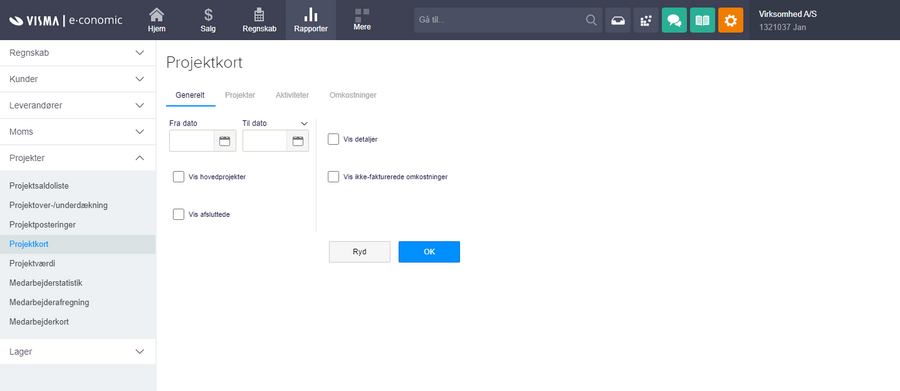Click the Ryd button
900x391 pixels.
point(359,251)
